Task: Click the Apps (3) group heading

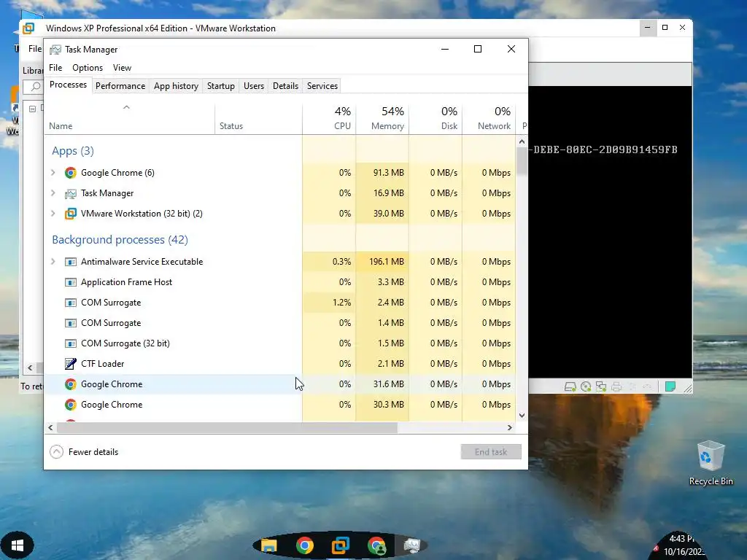Action: pos(73,151)
